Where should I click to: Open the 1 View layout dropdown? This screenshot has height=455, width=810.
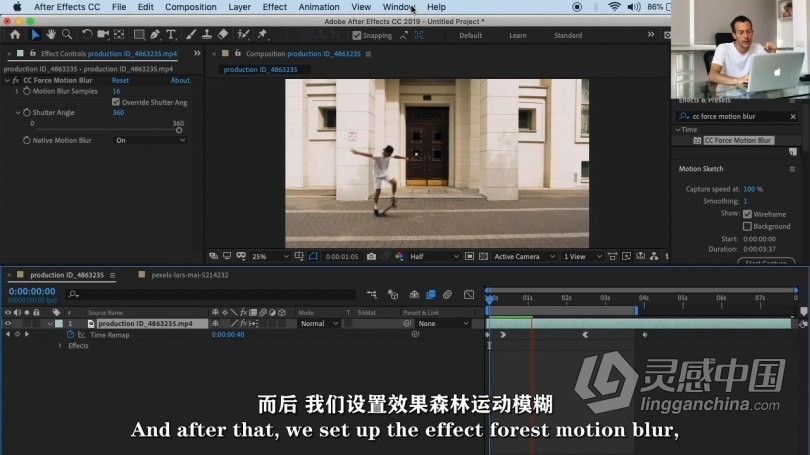tap(582, 256)
